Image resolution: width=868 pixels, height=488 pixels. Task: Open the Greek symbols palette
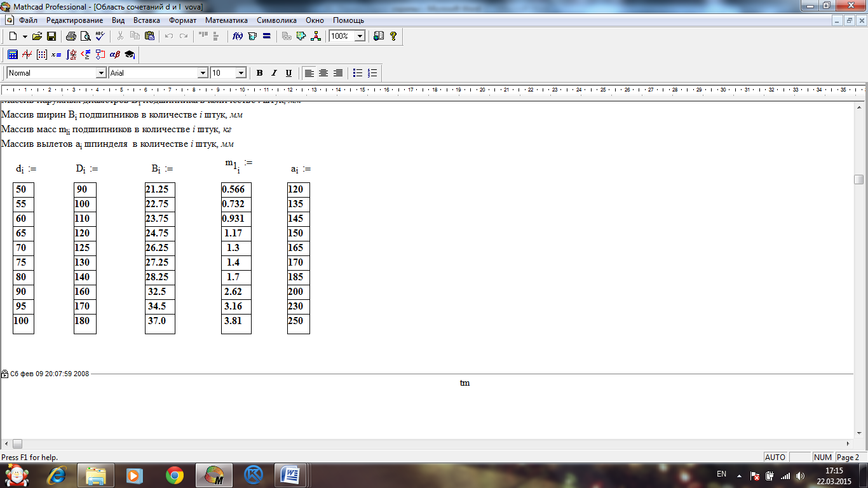point(115,55)
